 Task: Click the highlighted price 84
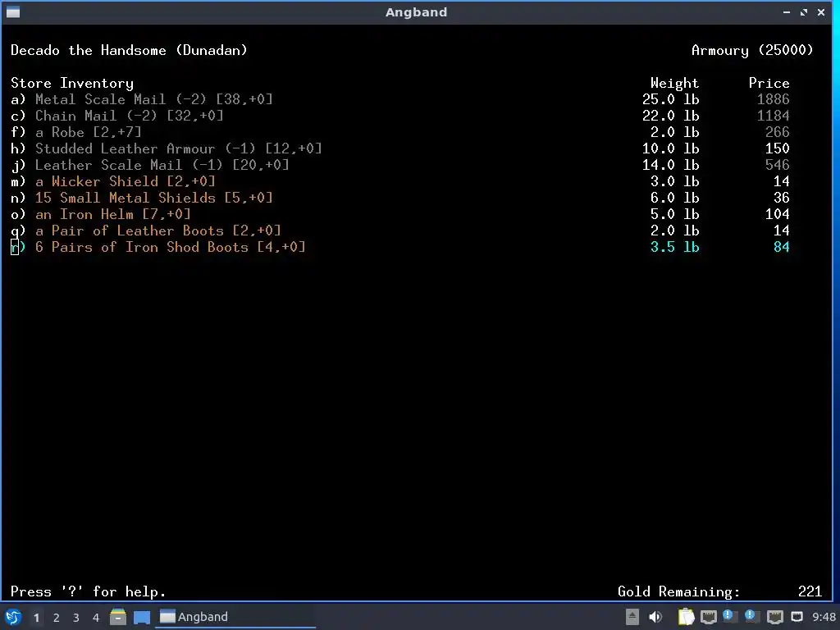[782, 247]
